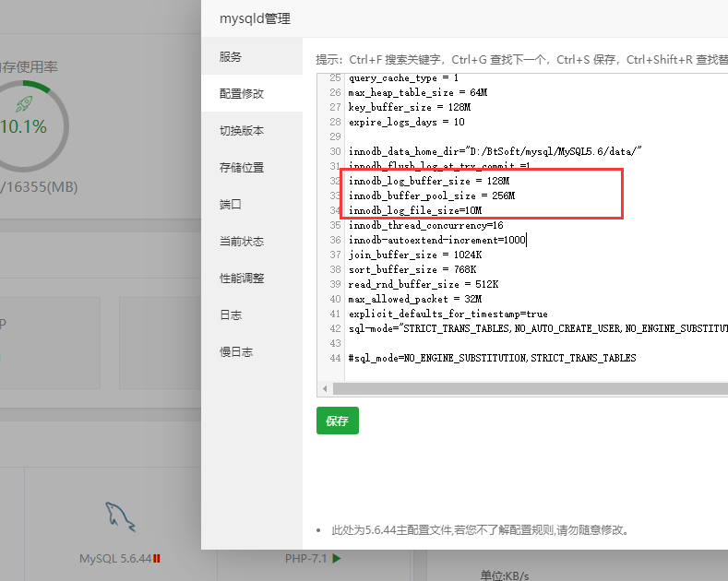Click line 44 commented #sql_mode line

[x=492, y=358]
